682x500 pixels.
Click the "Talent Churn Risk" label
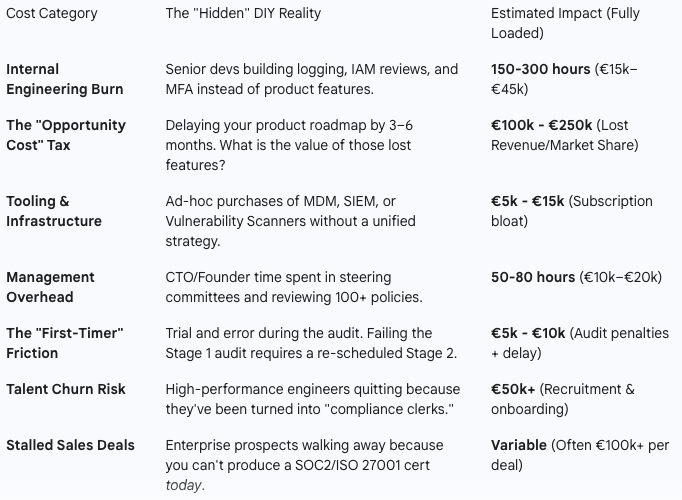tap(66, 389)
